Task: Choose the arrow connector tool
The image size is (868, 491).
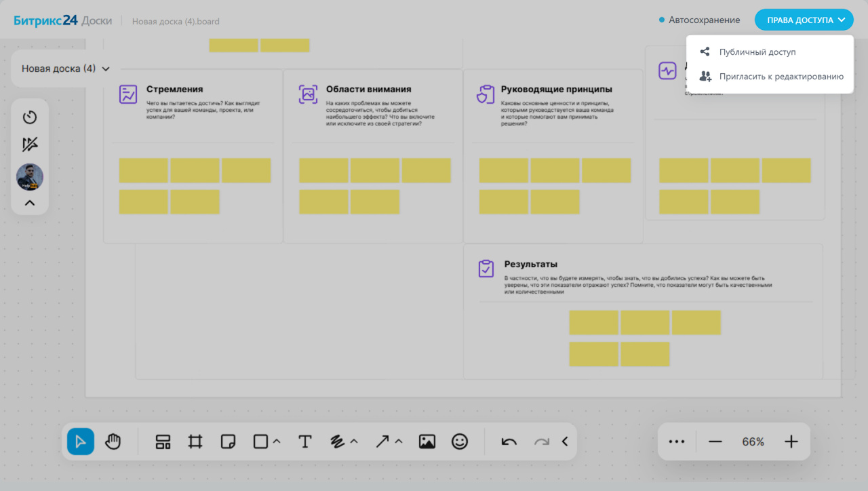Action: coord(382,441)
